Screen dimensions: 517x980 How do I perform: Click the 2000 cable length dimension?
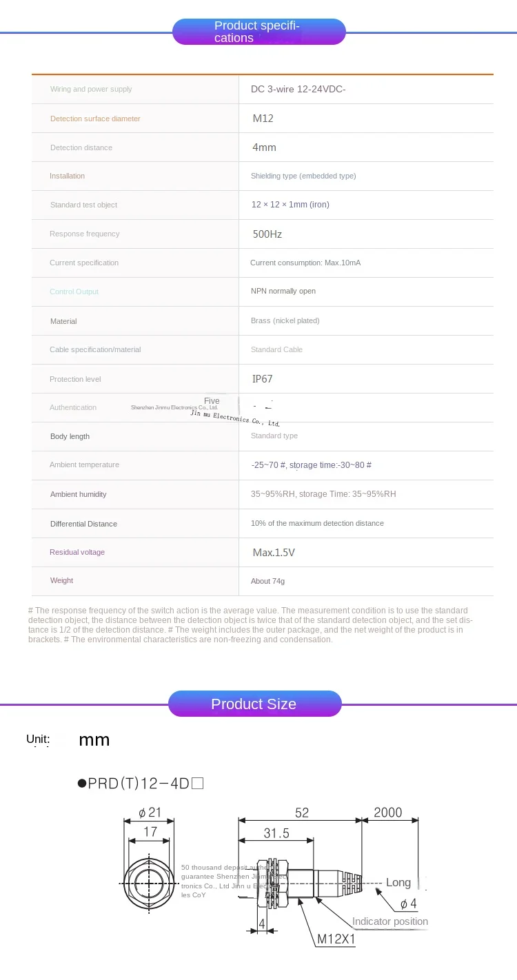click(387, 813)
